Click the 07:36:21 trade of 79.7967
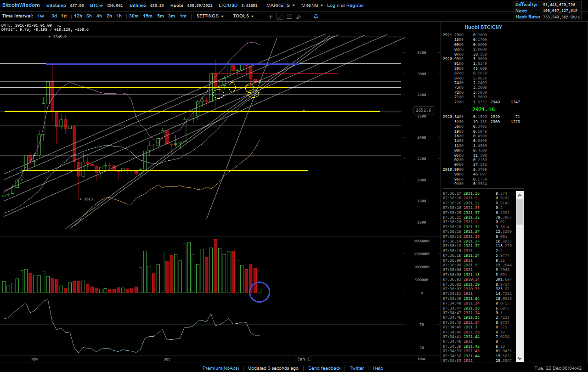This screenshot has width=588, height=372. click(479, 217)
